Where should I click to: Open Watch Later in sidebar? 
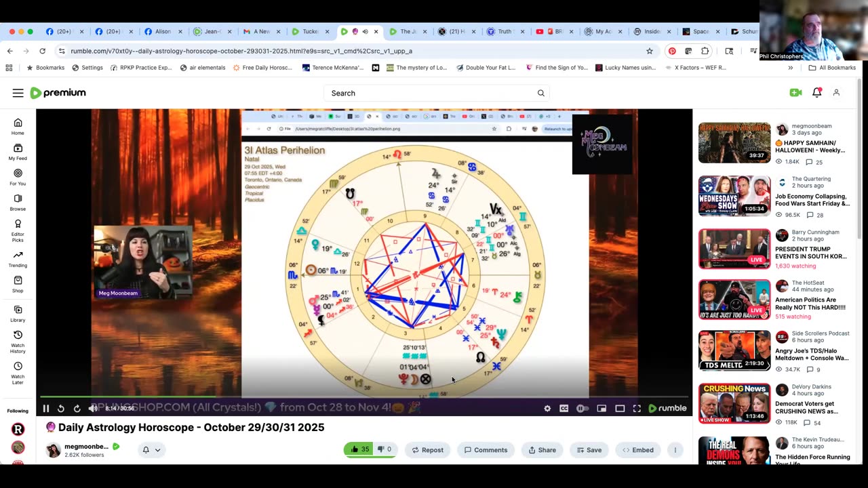(x=18, y=373)
